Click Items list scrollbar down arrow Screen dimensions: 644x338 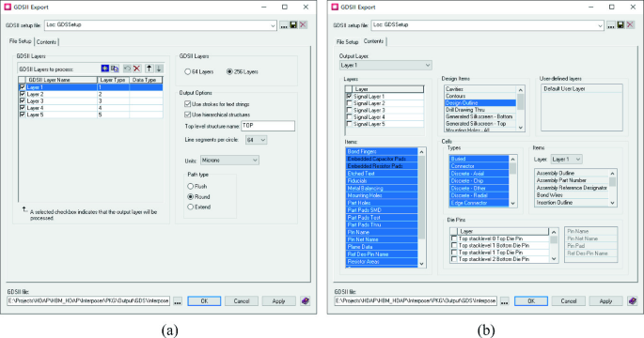click(x=421, y=264)
